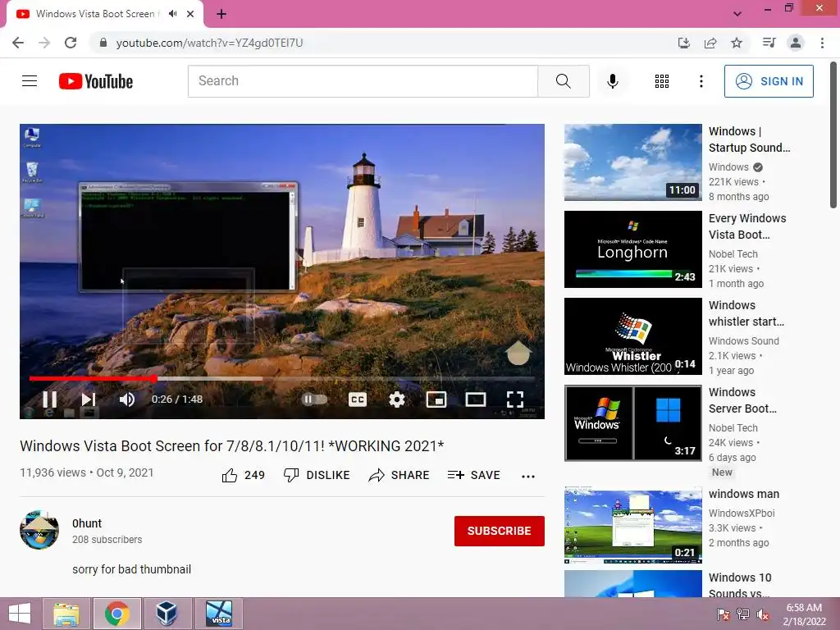Enter full screen video mode

[x=515, y=399]
